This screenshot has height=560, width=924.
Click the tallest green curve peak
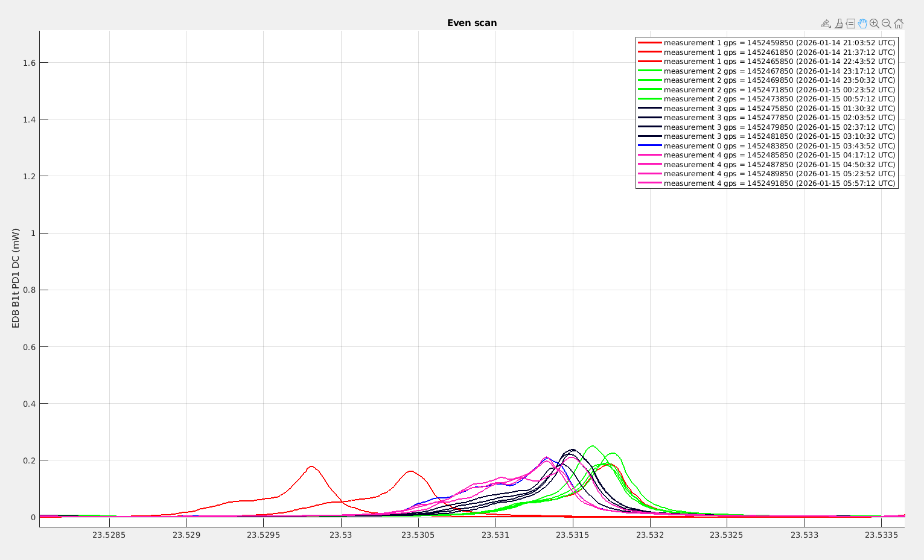(x=592, y=446)
